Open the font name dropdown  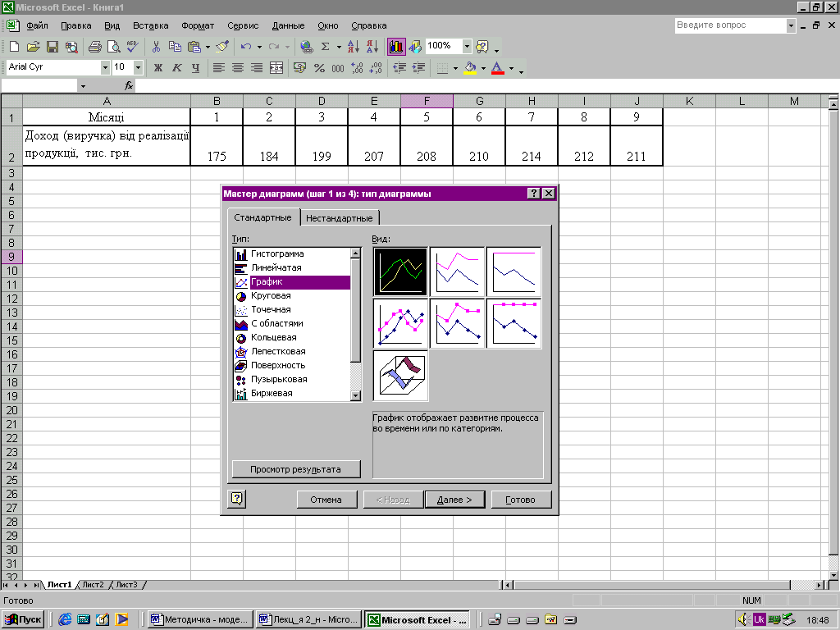[105, 67]
